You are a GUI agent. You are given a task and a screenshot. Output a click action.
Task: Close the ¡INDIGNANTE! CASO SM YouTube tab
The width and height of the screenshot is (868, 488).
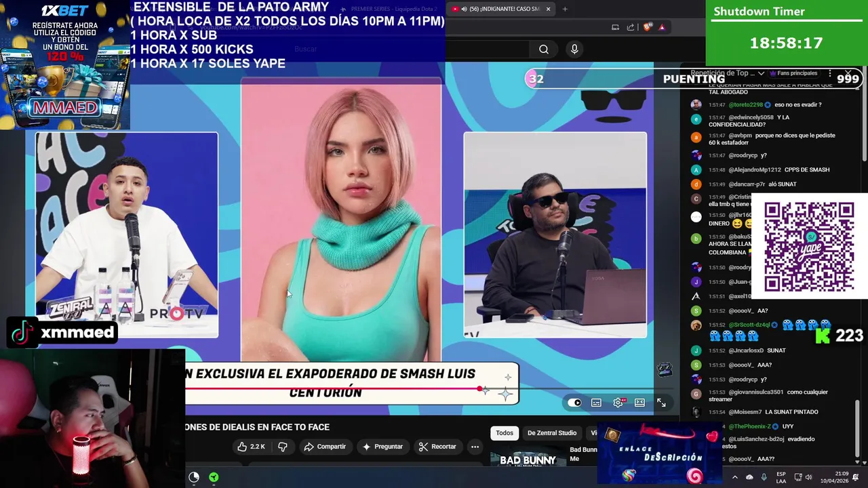pos(548,9)
